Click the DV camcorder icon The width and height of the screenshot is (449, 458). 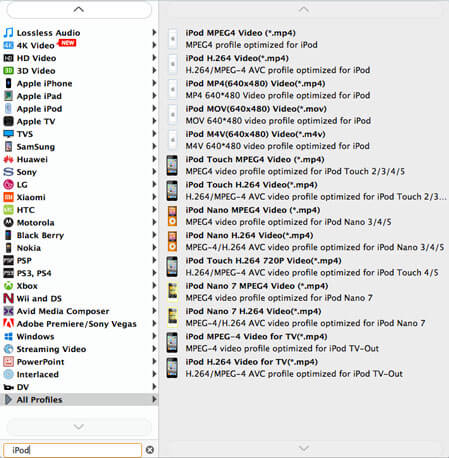[x=8, y=387]
